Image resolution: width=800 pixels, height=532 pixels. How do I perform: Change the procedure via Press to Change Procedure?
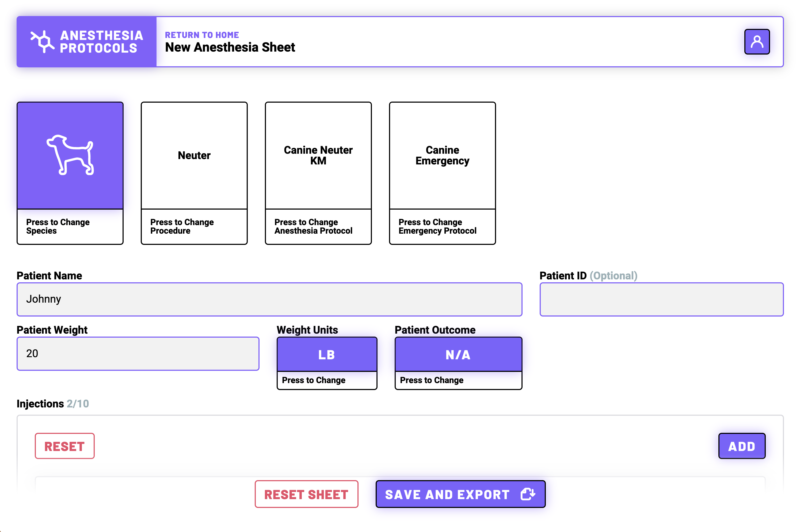click(194, 226)
